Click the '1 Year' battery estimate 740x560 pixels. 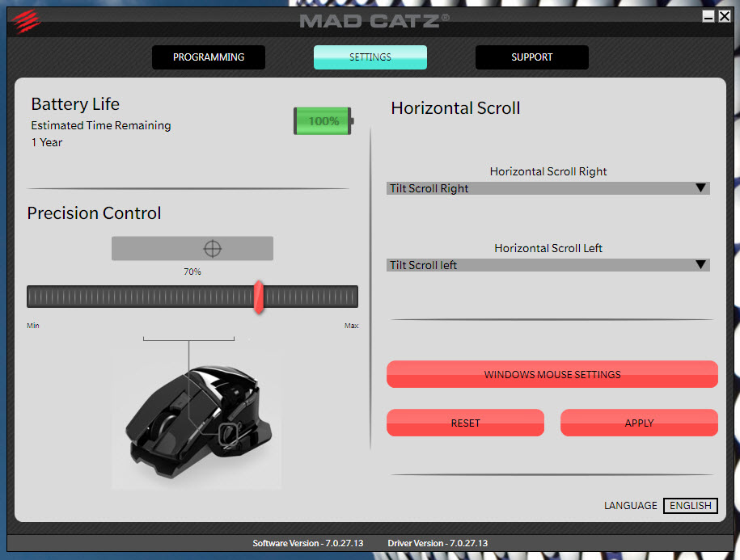tap(47, 142)
